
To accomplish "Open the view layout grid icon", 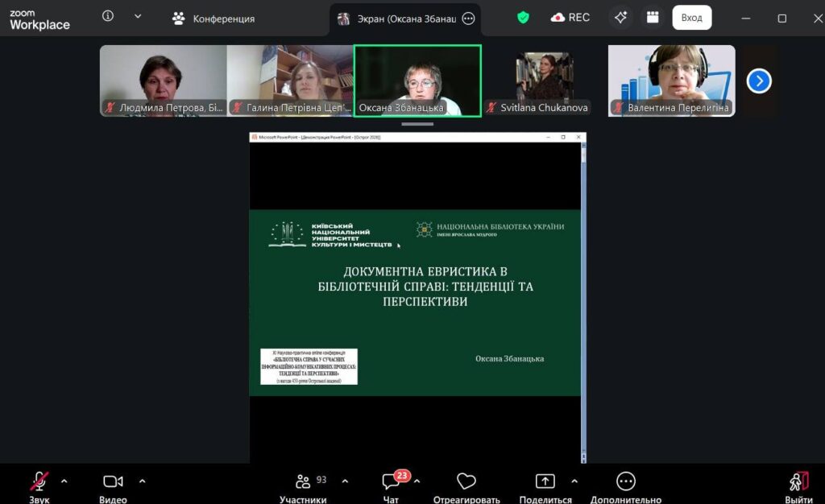I will [x=653, y=18].
